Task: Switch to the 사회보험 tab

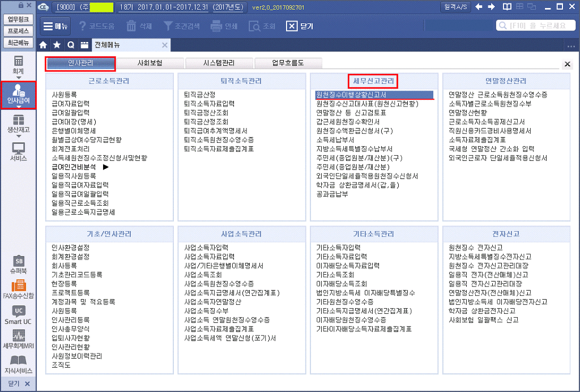Action: coord(150,63)
